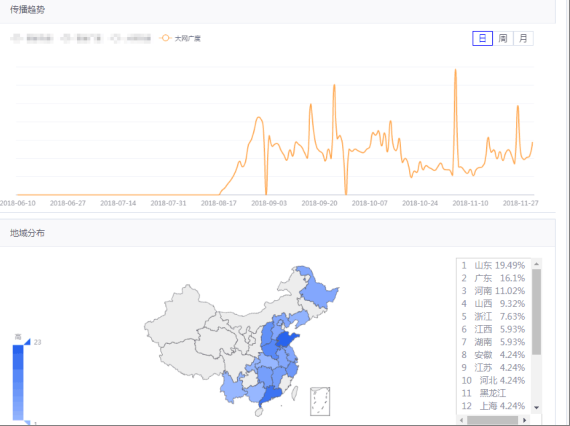Switch trend chart to 月 (monthly) view

coord(523,39)
